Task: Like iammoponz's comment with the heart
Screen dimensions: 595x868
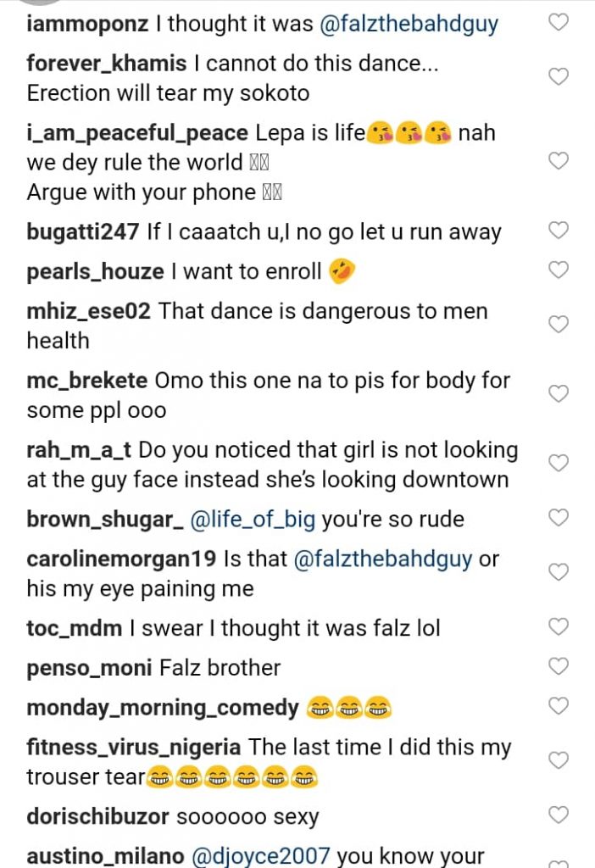Action: 559,23
